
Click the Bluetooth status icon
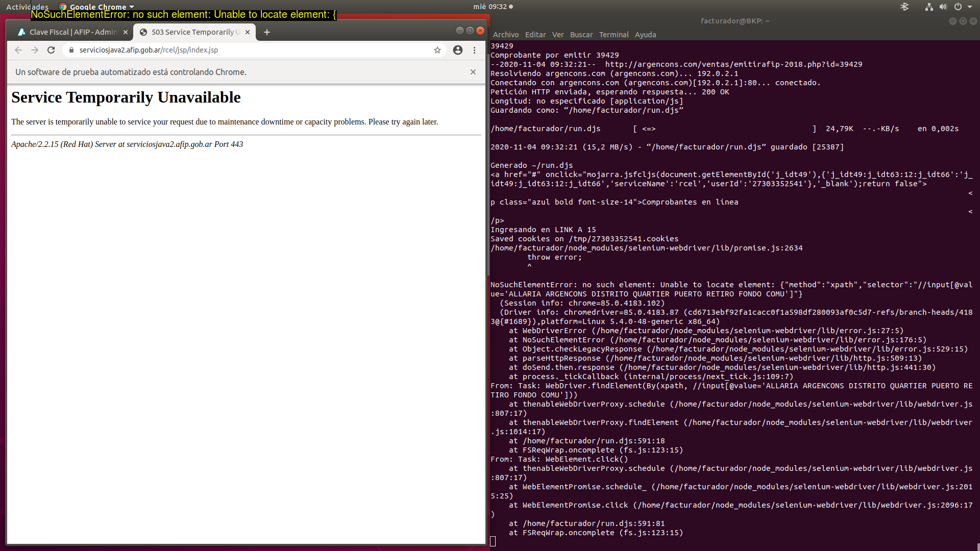(904, 7)
